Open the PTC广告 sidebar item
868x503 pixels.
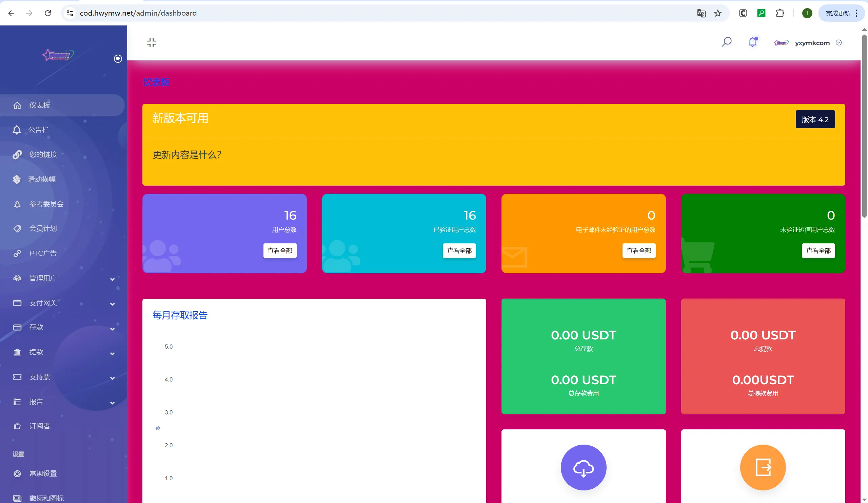[43, 253]
